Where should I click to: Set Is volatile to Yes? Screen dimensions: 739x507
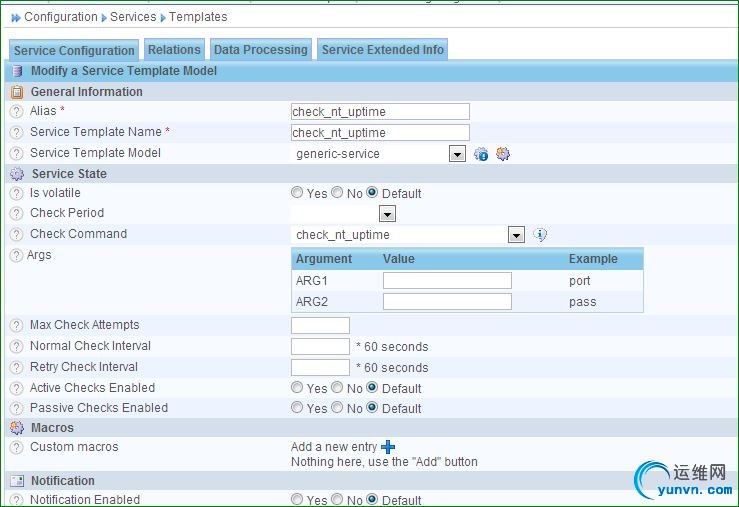click(x=297, y=192)
